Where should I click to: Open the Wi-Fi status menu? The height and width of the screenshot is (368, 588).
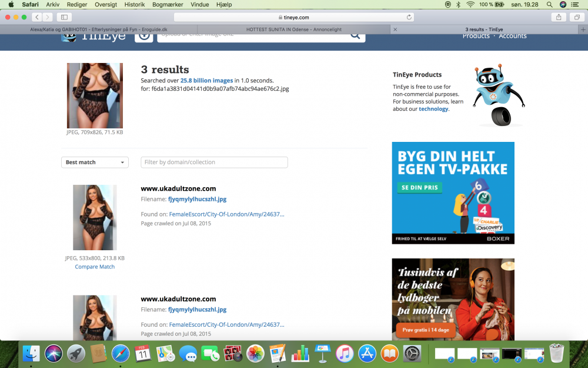pos(470,5)
